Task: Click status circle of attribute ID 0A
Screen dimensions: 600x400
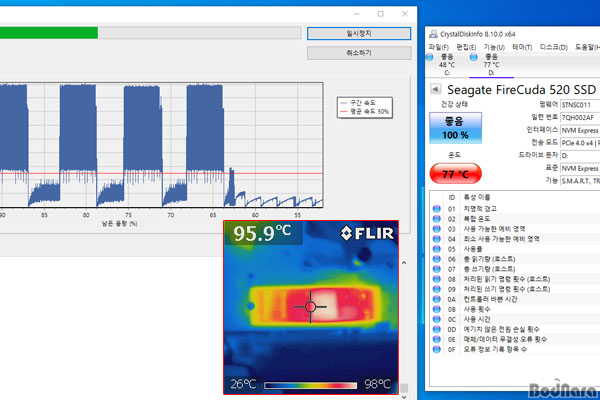Action: coord(437,299)
